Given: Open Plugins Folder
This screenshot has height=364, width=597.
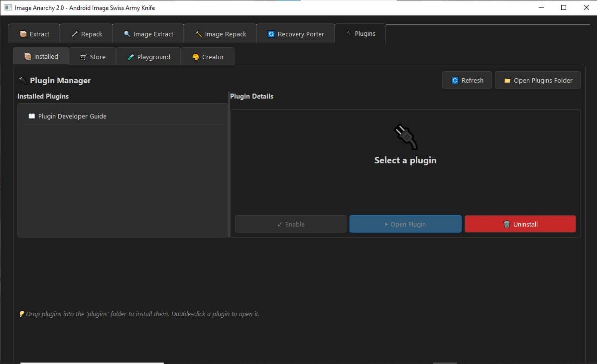Looking at the screenshot, I should pyautogui.click(x=538, y=80).
